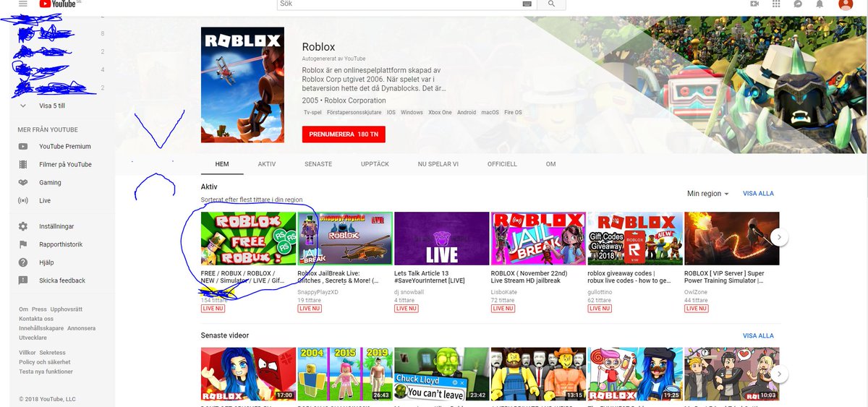Click the Roblox game cover image

[242, 85]
